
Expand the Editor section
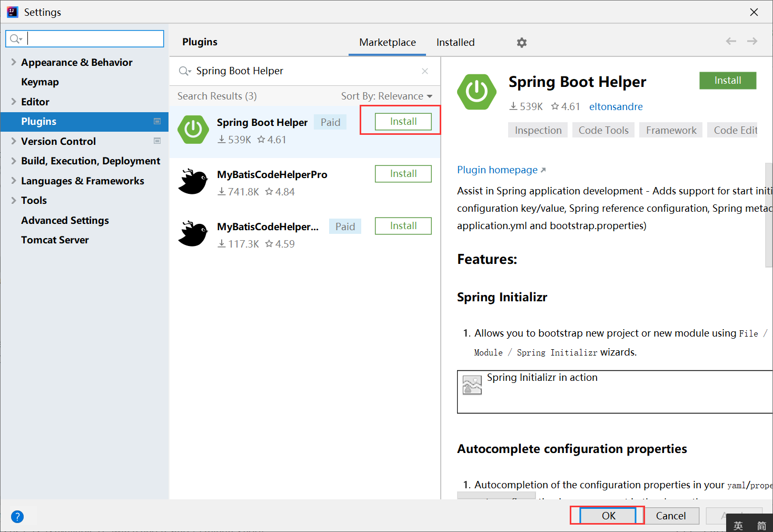14,102
